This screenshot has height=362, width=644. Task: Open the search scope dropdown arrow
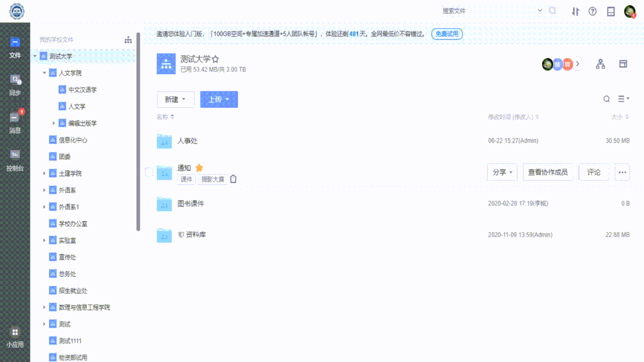click(540, 11)
